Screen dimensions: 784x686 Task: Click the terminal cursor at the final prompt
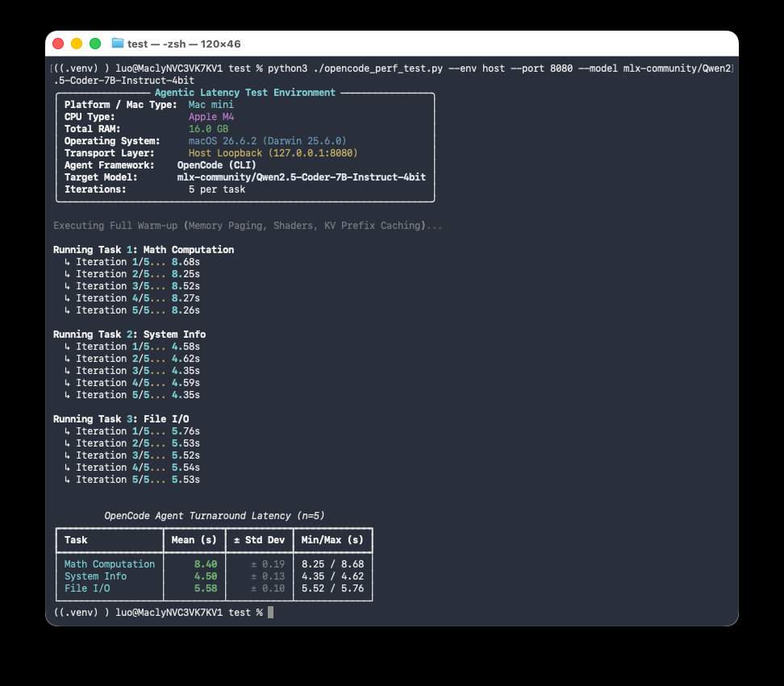click(270, 613)
